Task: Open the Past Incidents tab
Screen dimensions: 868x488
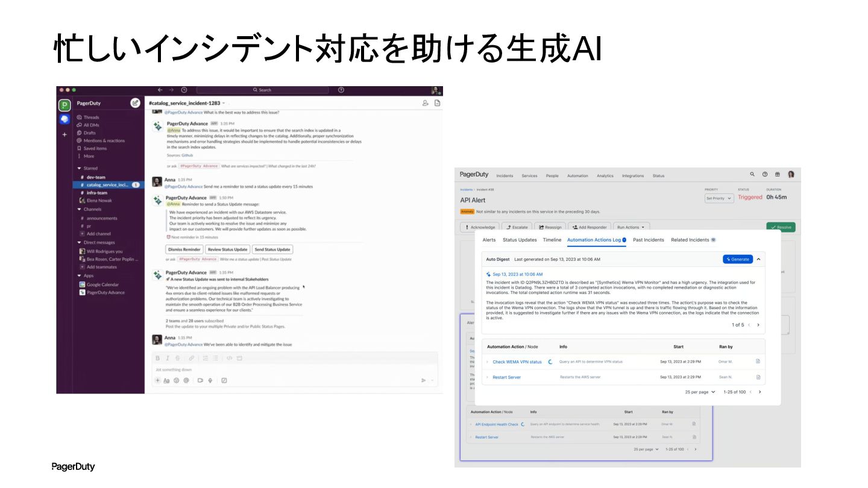Action: point(649,240)
